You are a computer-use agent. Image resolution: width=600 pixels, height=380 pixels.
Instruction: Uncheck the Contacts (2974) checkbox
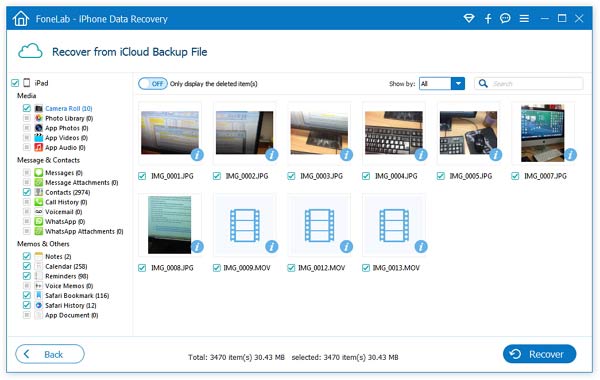pos(26,192)
